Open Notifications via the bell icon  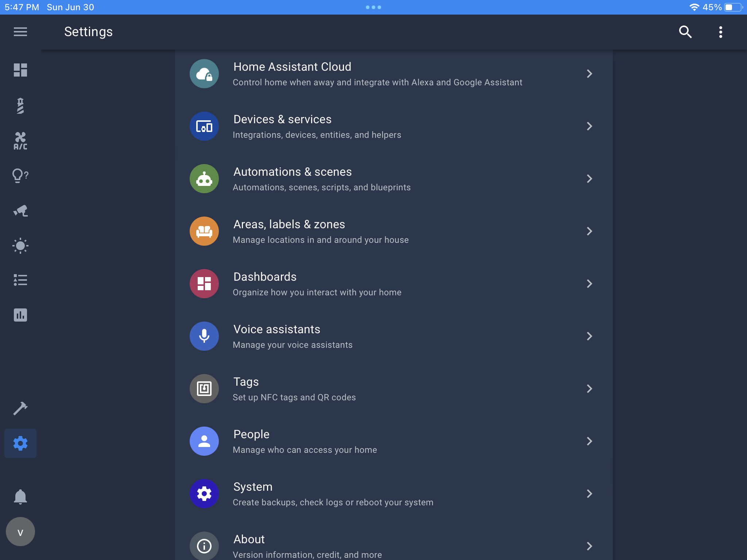coord(20,497)
